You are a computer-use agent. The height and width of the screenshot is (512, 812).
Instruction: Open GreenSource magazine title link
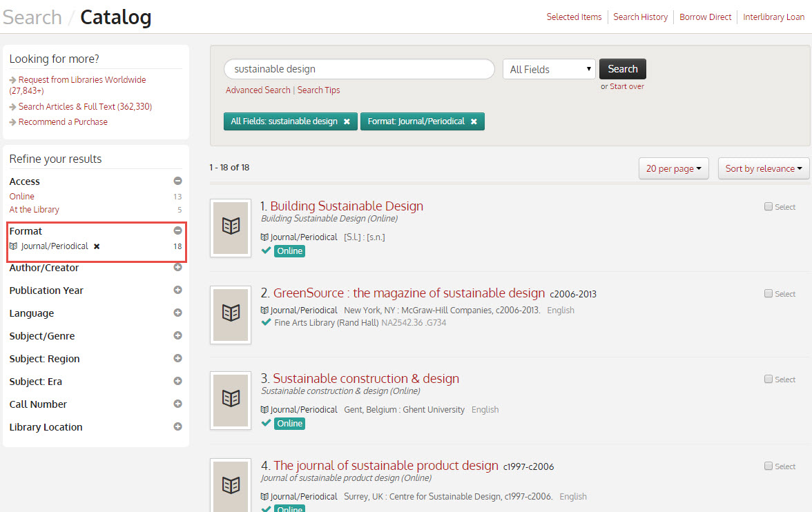409,293
